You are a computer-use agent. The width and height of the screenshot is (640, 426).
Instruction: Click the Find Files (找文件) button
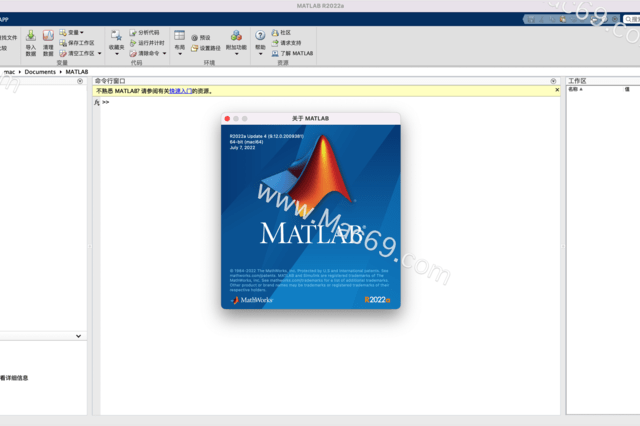8,38
